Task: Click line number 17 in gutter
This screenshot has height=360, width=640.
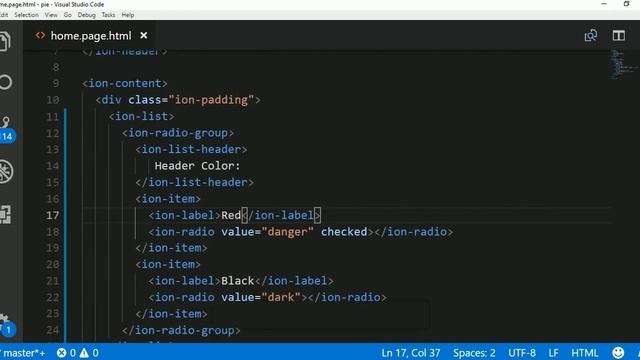Action: pos(53,215)
